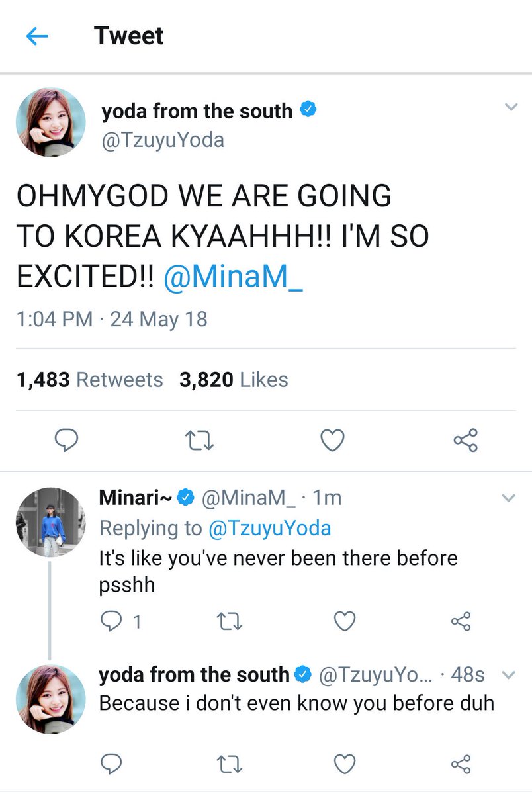Like Minari's reply
This screenshot has width=532, height=794.
[x=344, y=621]
